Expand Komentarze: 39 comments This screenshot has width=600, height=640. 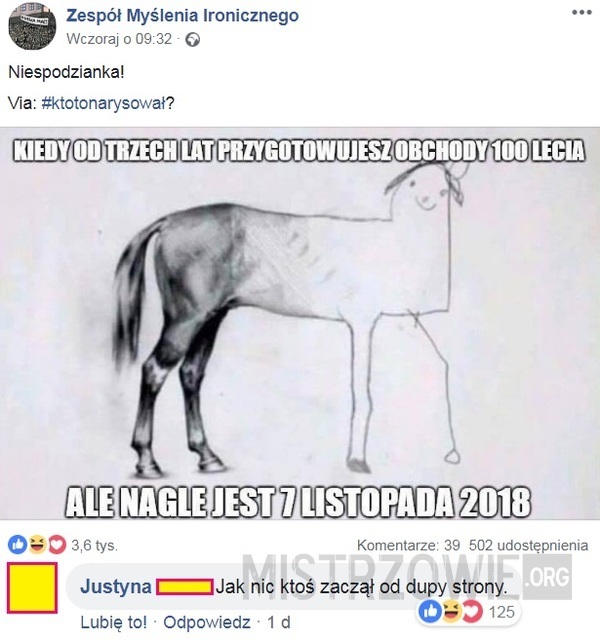[408, 545]
